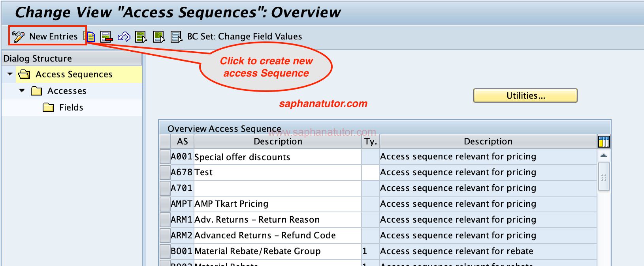This screenshot has height=266, width=644.
Task: Click the Undo Change icon
Action: pyautogui.click(x=124, y=37)
